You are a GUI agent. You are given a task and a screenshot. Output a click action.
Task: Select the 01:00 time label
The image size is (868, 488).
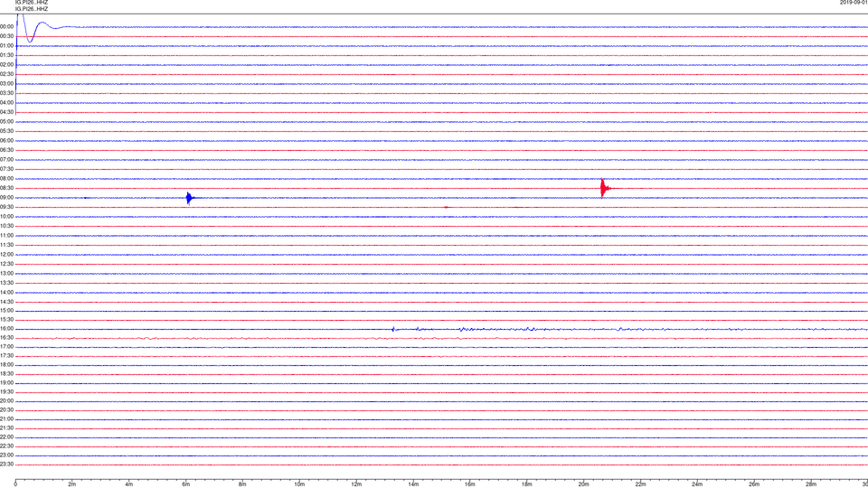coord(6,46)
